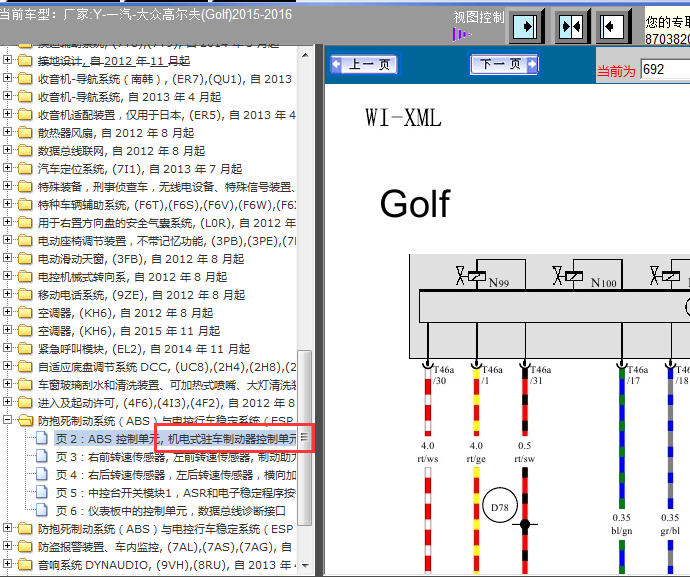The image size is (690, 577).
Task: Click the N99 valve symbol in diagram
Action: [x=470, y=276]
